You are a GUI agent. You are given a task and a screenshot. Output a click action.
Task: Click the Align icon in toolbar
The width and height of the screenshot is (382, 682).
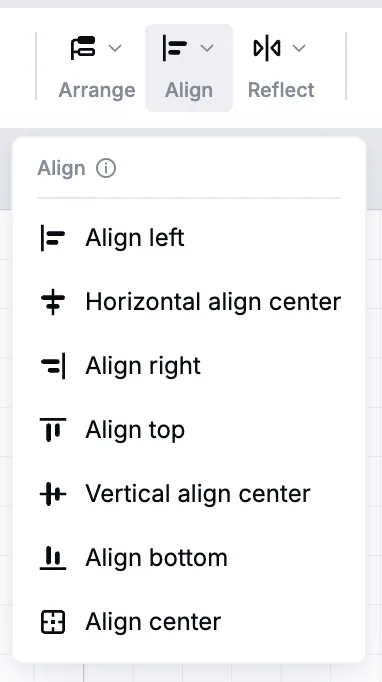tap(175, 48)
